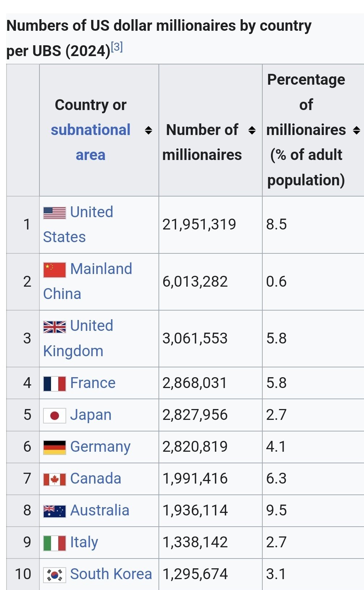Sort table by Country or subnational area
Screen dimensions: 364x590
(148, 130)
